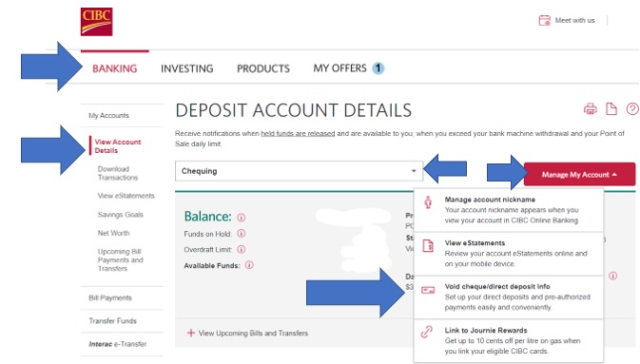Click the Chequing dropdown arrow
640x364 pixels.
click(414, 171)
